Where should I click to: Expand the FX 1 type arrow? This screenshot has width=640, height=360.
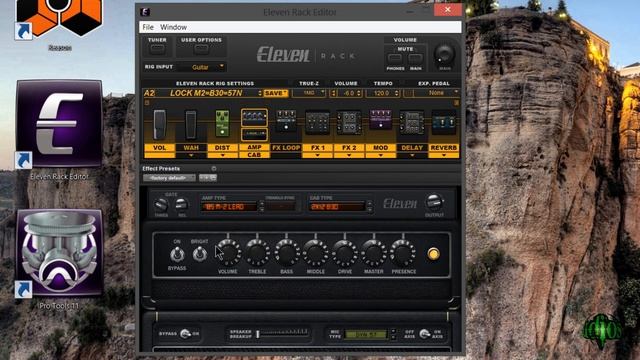point(317,155)
